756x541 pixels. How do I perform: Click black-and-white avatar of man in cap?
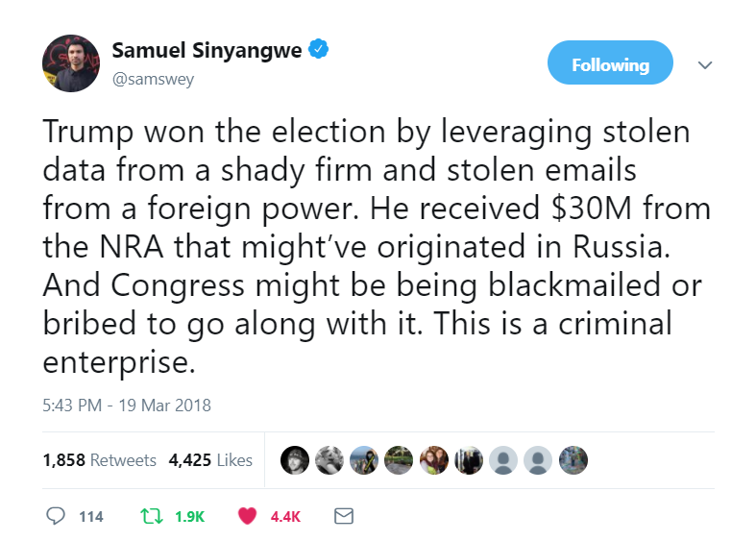click(295, 460)
